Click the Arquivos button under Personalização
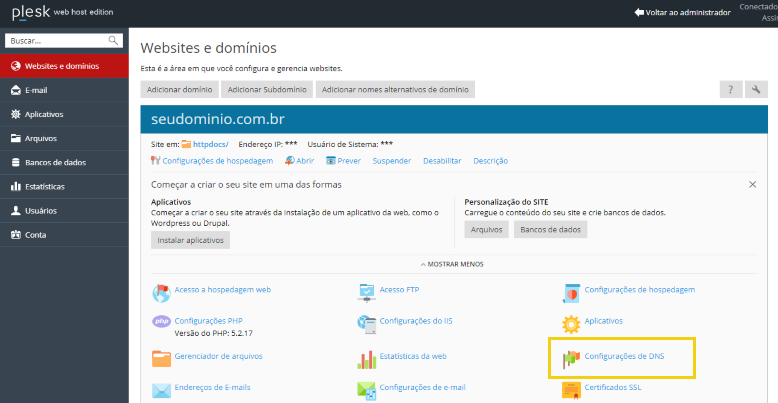 pyautogui.click(x=486, y=229)
